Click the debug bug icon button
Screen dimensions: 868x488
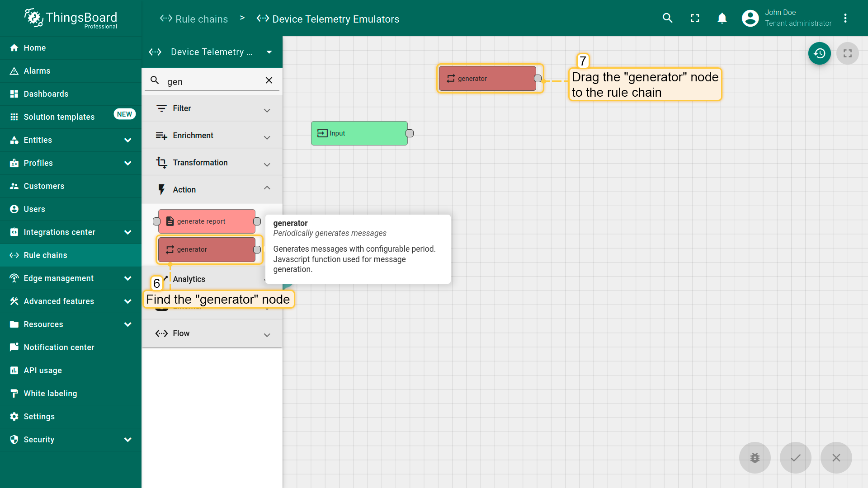click(755, 458)
